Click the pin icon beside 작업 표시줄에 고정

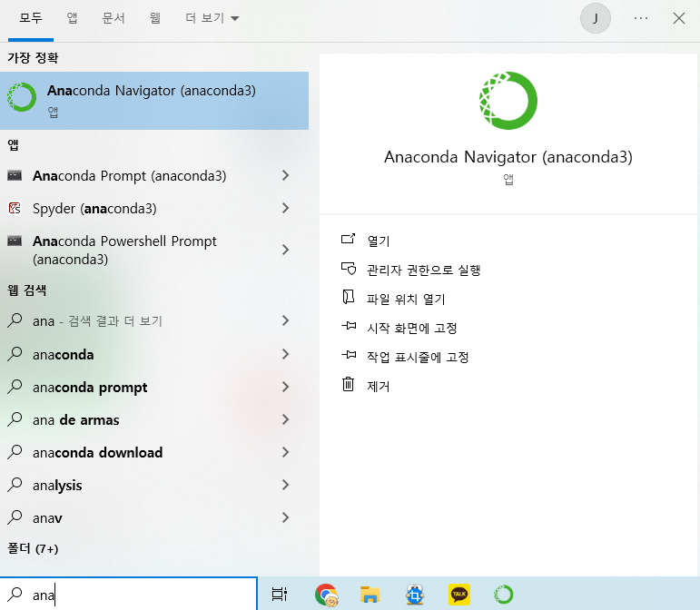349,355
